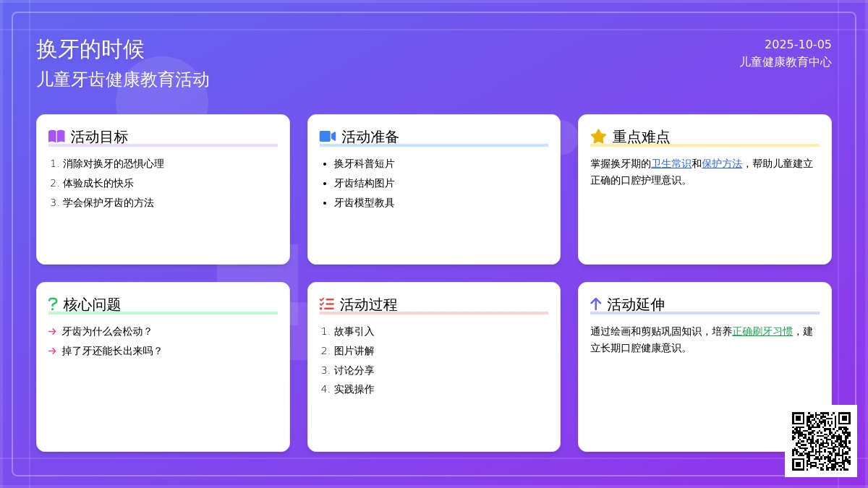This screenshot has height=488, width=868.
Task: Click the green question mark icon
Action: point(53,304)
